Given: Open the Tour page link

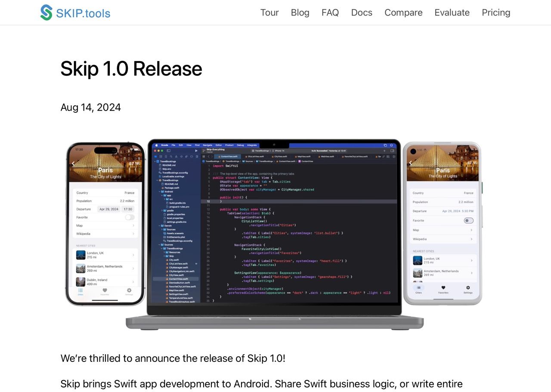Looking at the screenshot, I should pos(269,12).
